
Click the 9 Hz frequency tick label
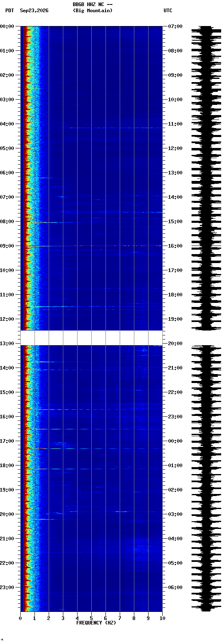(x=148, y=618)
